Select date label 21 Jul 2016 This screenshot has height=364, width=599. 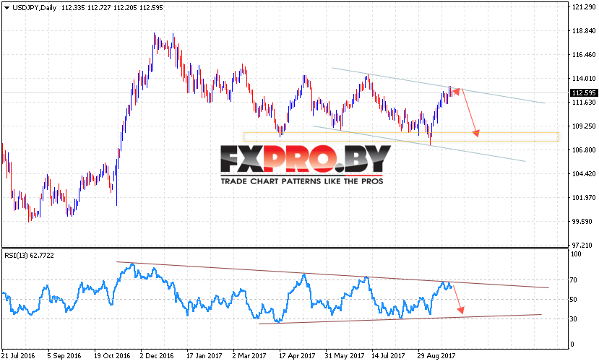point(18,355)
